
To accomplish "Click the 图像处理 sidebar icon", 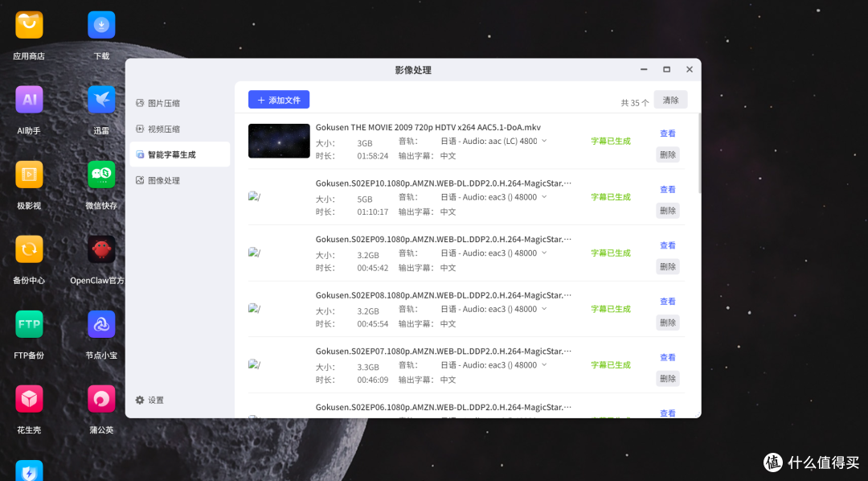I will point(140,180).
